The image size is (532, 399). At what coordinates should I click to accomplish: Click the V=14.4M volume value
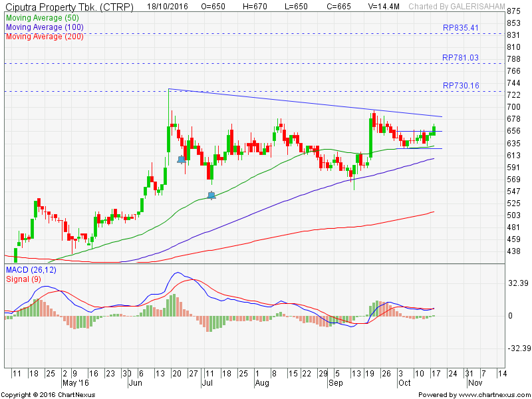click(x=383, y=7)
